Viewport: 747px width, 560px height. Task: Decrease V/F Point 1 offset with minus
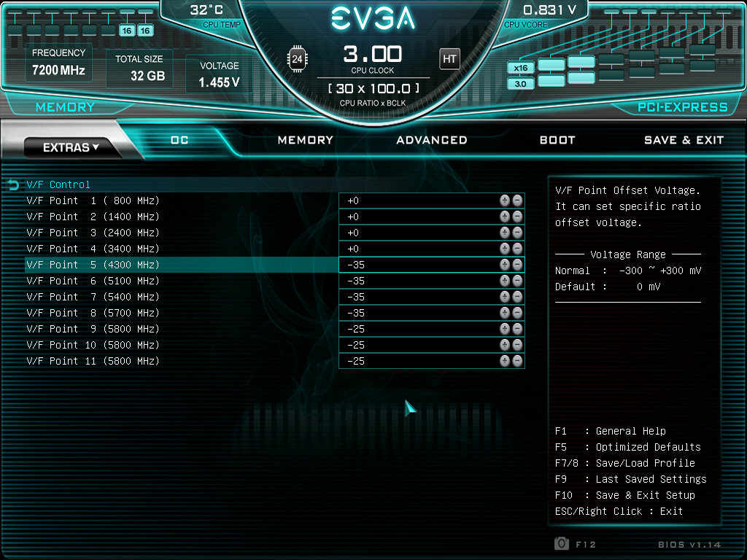coord(517,201)
